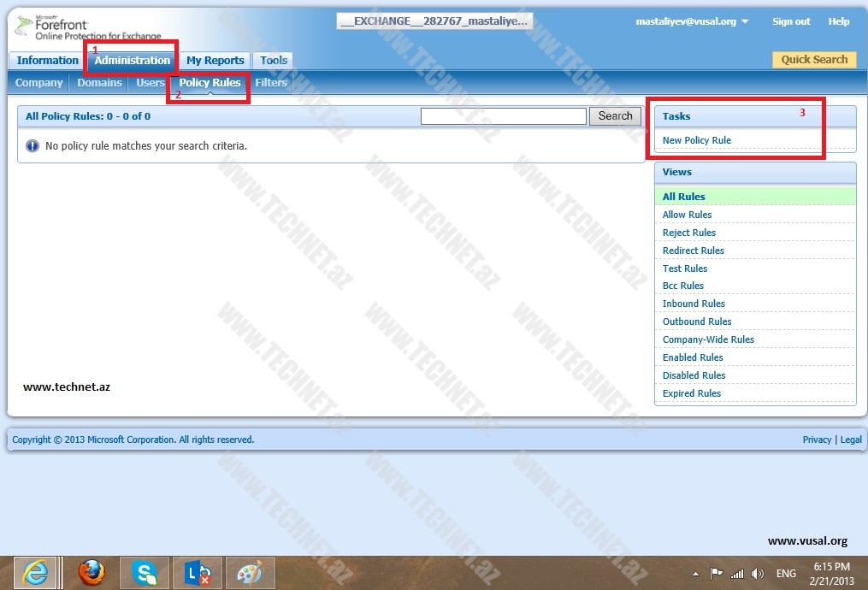Show hidden system tray icons
Image resolution: width=868 pixels, height=590 pixels.
695,574
